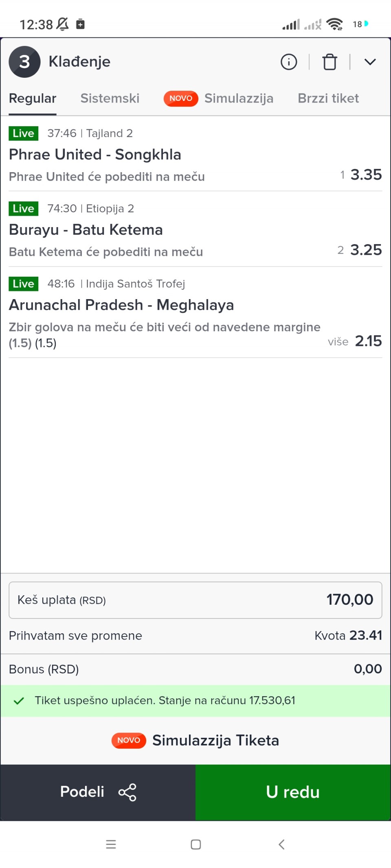Edit the Keš uplata amount field
The width and height of the screenshot is (391, 868).
pos(195,600)
